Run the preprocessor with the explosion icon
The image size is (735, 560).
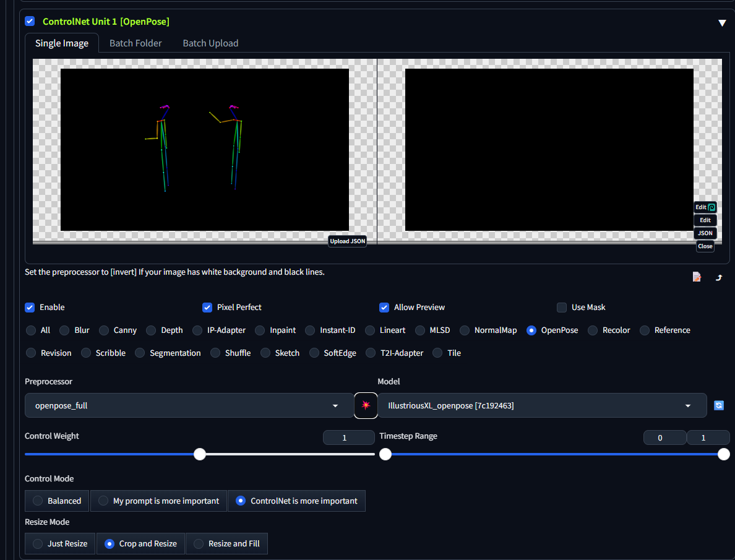click(x=366, y=405)
